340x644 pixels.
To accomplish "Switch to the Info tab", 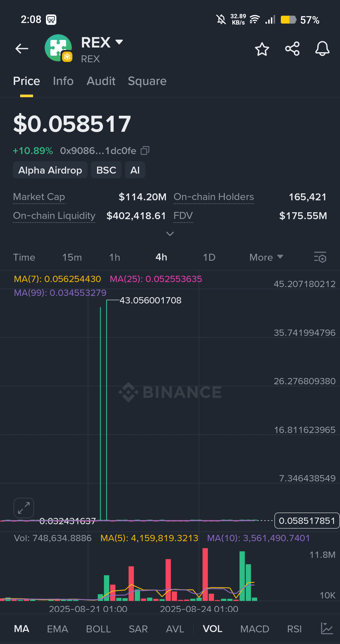I will (63, 81).
